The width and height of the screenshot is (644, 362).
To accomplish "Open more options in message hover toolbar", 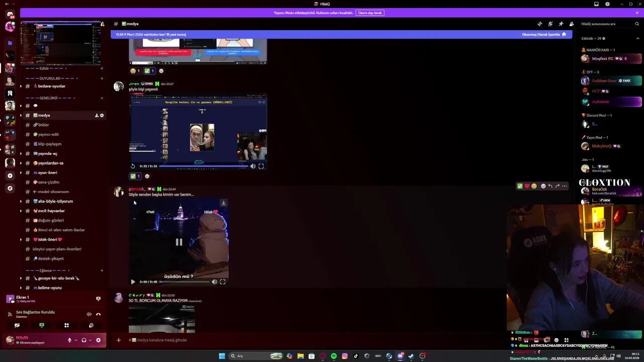I will [x=565, y=186].
